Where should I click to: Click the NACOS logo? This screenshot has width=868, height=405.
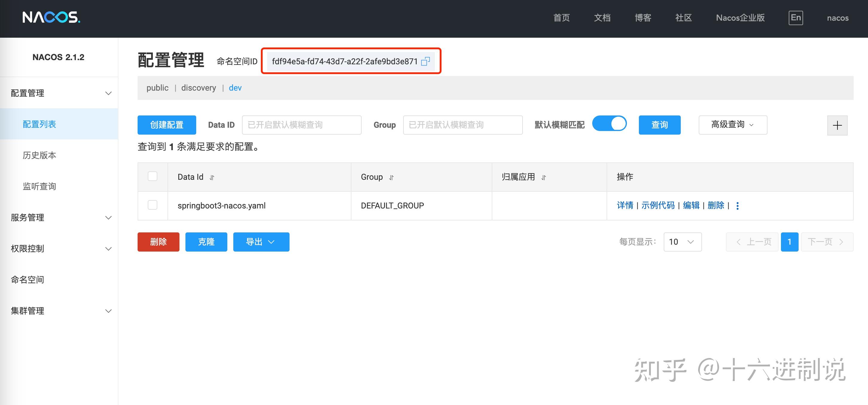pos(51,18)
